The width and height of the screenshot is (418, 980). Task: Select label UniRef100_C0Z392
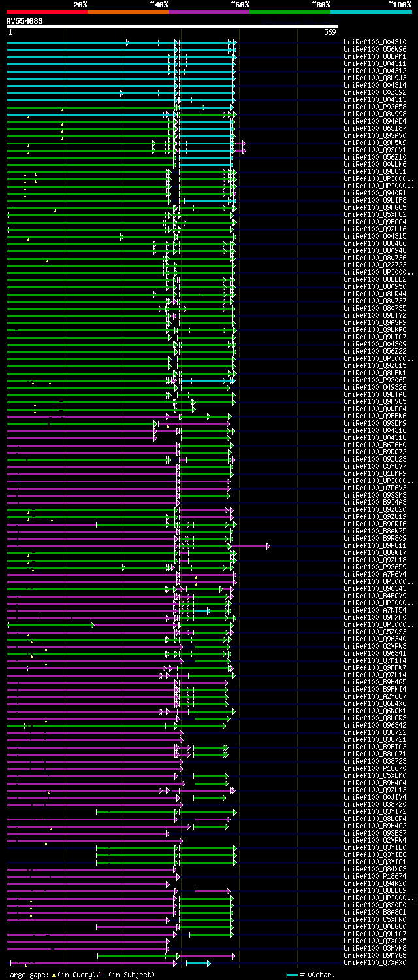(375, 92)
